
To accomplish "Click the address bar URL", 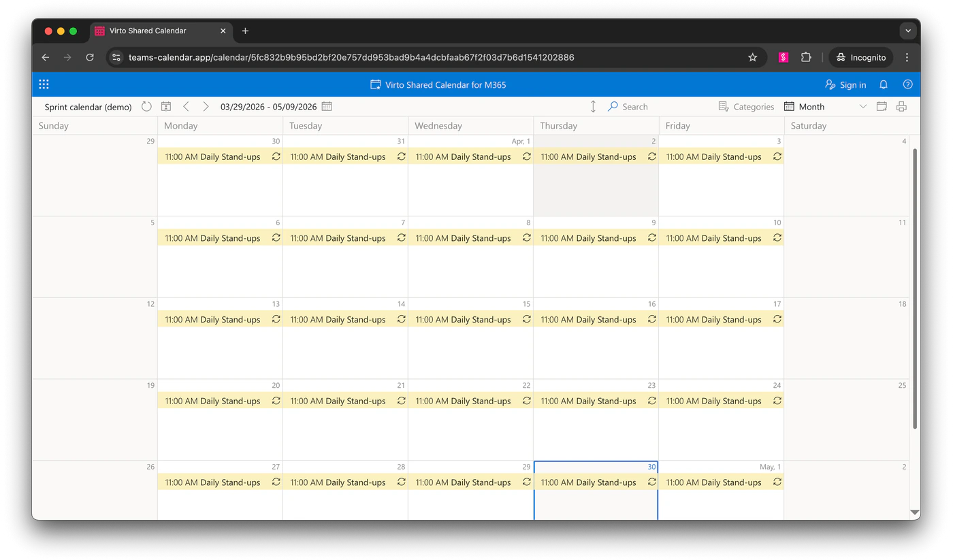I will tap(351, 58).
